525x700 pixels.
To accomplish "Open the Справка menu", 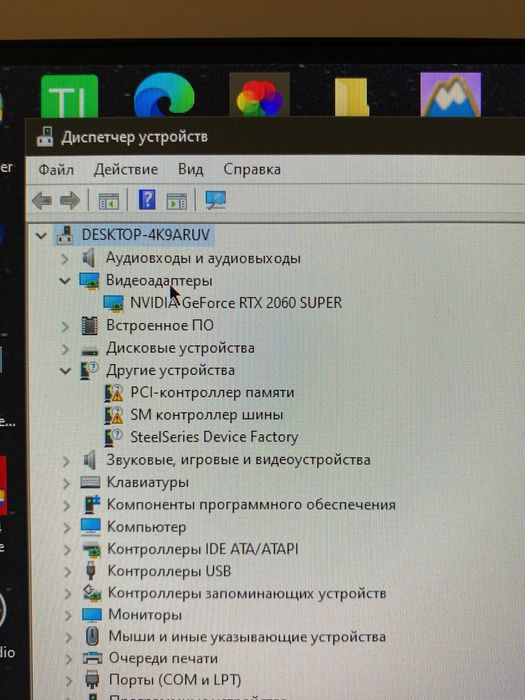I will tap(252, 170).
